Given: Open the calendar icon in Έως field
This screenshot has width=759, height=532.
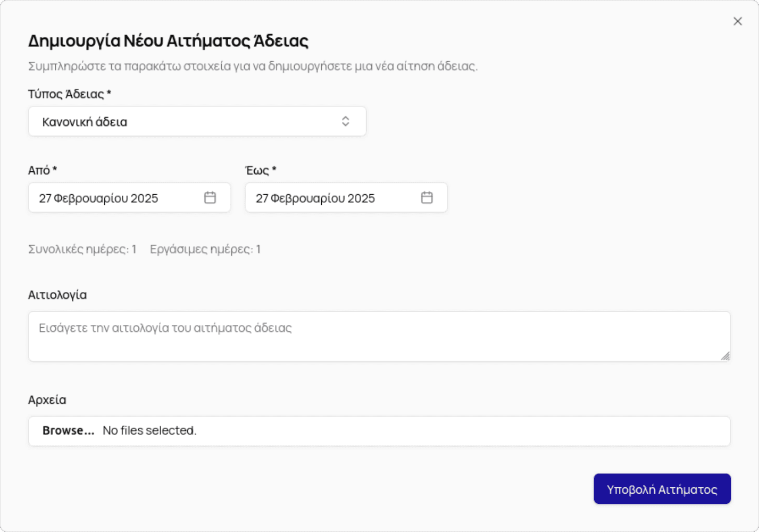Looking at the screenshot, I should (427, 198).
